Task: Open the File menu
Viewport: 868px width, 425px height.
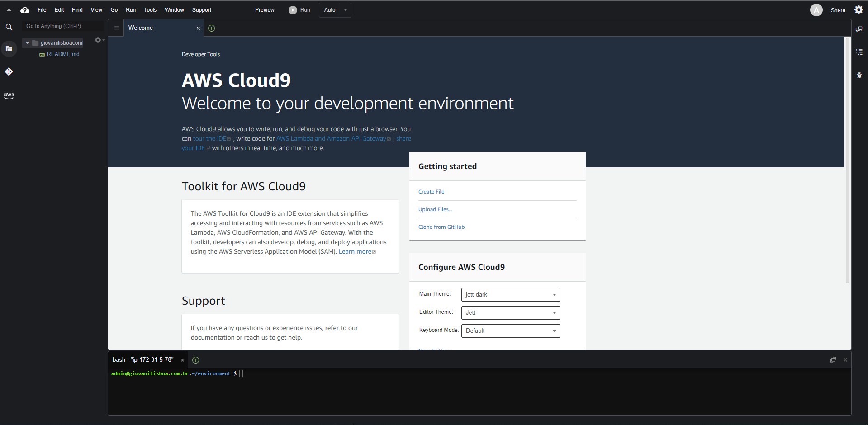Action: click(42, 10)
